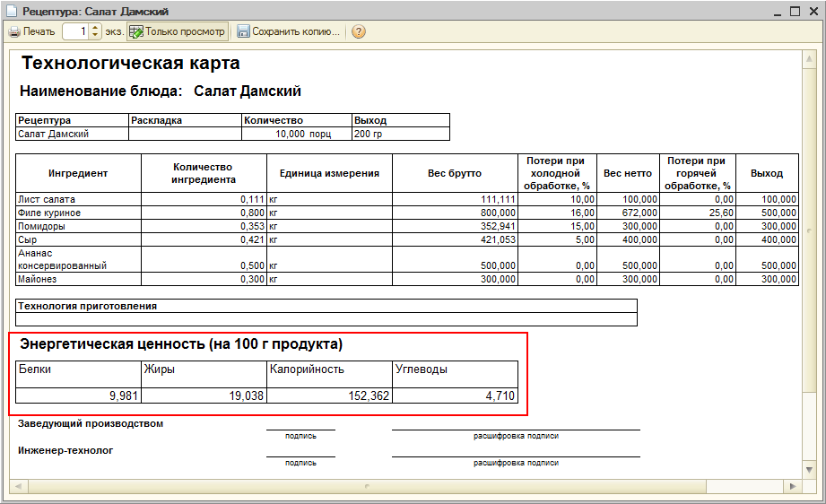Click the Сохранить копию floppy disk button

point(289,31)
